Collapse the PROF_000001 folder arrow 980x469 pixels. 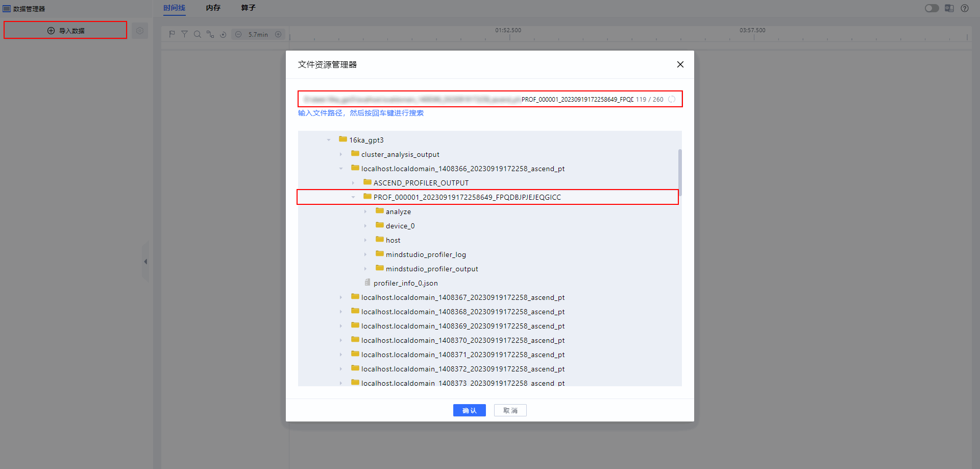click(x=353, y=197)
